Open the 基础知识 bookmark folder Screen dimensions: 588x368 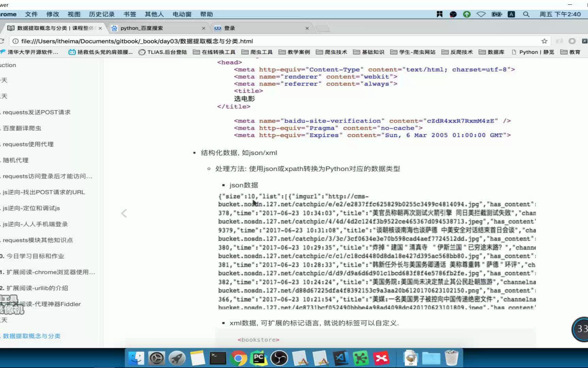tap(369, 52)
